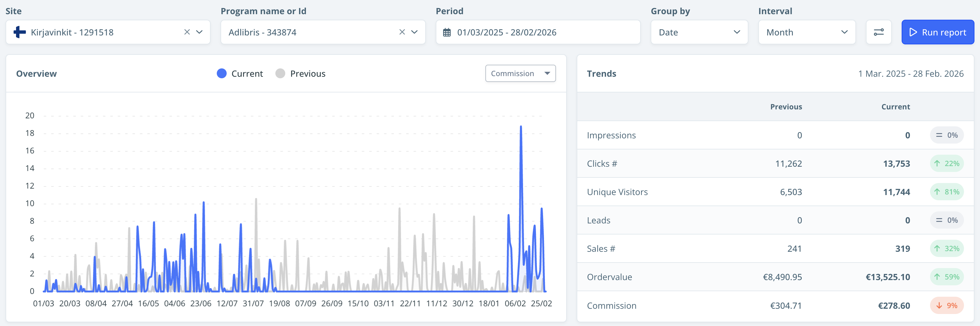Expand the Program name dropdown chevron
Image resolution: width=980 pixels, height=326 pixels.
click(x=414, y=32)
